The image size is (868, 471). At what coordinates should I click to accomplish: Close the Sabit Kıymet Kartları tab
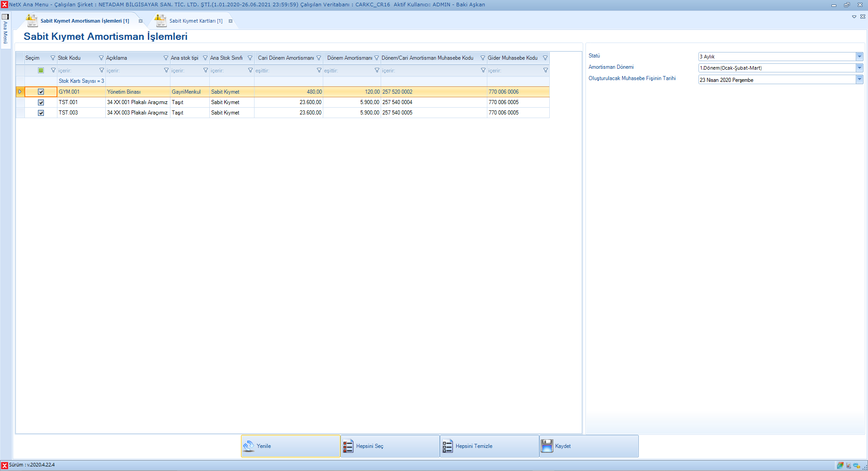tap(231, 21)
